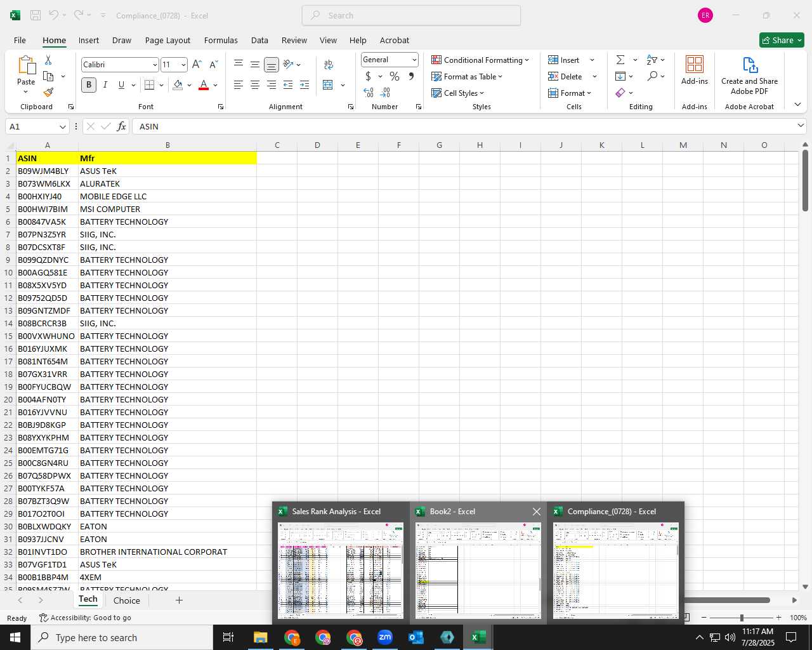The image size is (812, 650).
Task: Open the Name Box A1 dropdown
Action: 63,127
